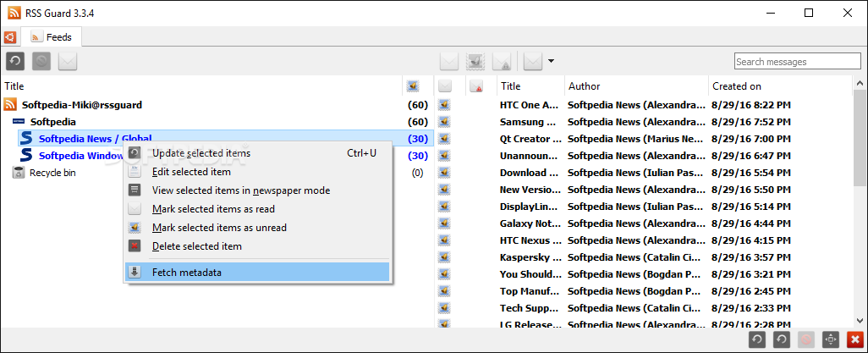
Task: Choose Edit selected item from context menu
Action: coord(257,172)
